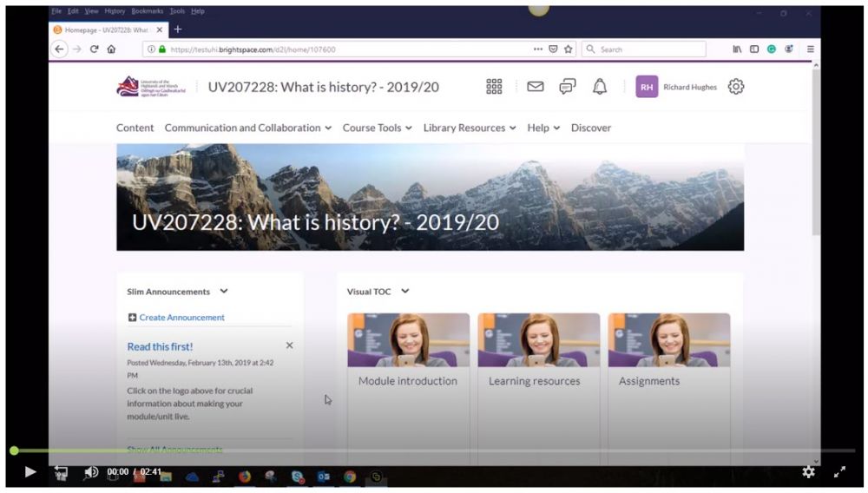
Task: Select the Homepage - UV207228 browser tab
Action: click(x=108, y=30)
